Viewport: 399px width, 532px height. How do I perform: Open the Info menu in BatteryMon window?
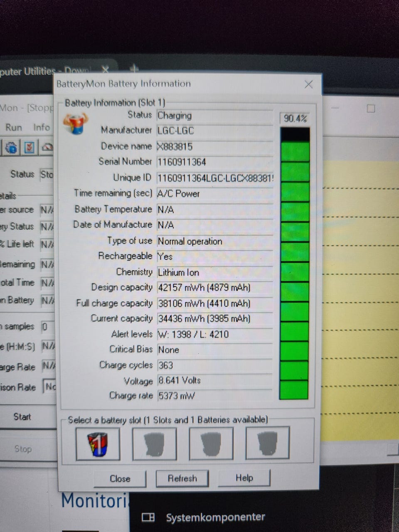click(x=42, y=127)
